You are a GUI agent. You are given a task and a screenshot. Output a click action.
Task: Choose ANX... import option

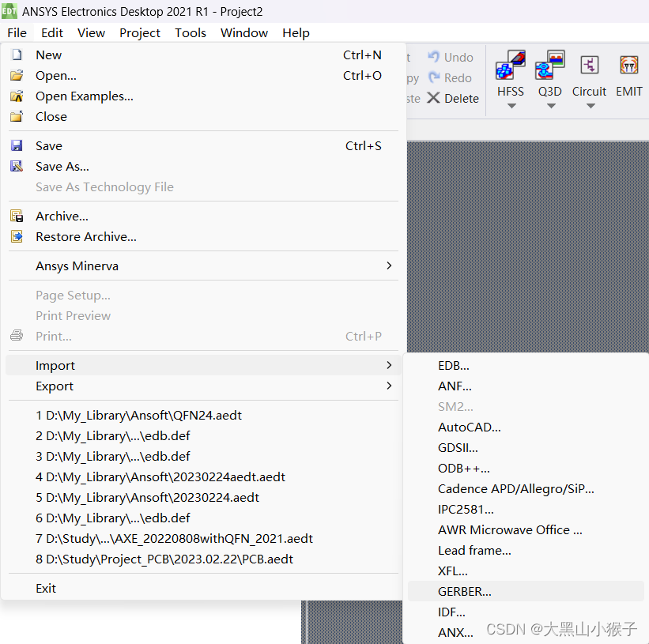pyautogui.click(x=526, y=632)
